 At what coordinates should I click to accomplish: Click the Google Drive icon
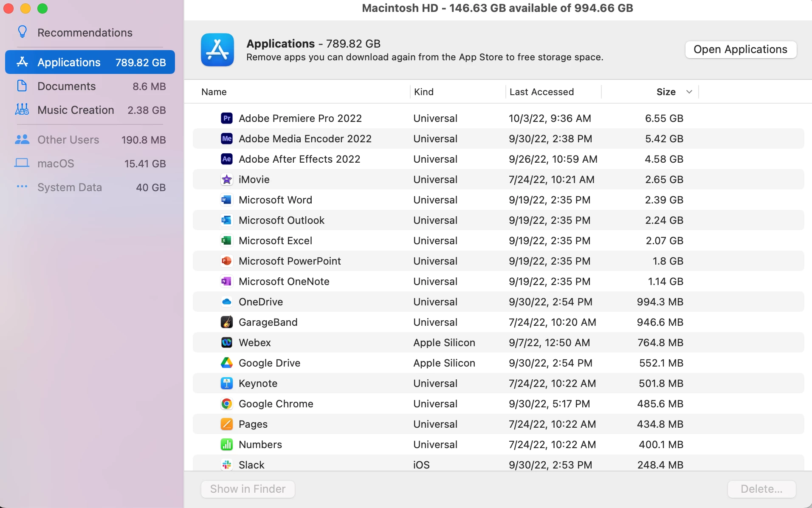pos(227,363)
